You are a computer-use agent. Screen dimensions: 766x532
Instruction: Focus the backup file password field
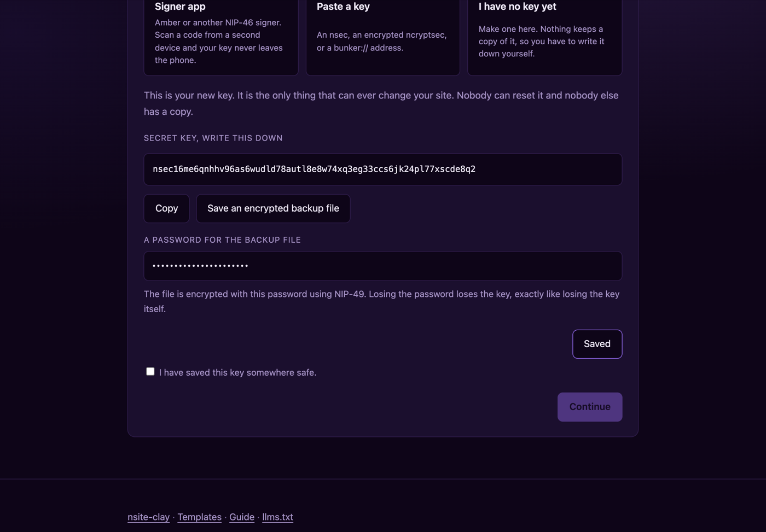(382, 266)
